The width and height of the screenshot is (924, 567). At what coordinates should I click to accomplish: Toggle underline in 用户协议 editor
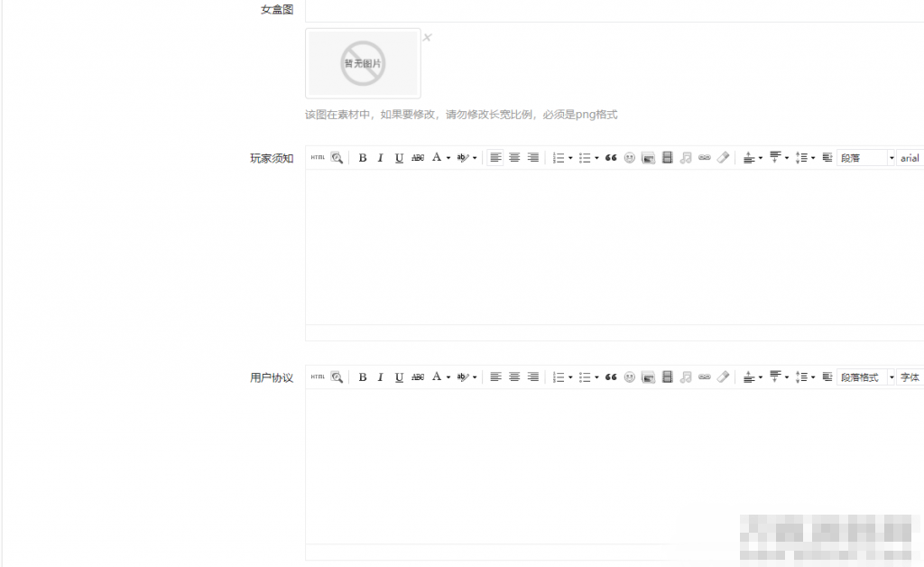(x=399, y=376)
